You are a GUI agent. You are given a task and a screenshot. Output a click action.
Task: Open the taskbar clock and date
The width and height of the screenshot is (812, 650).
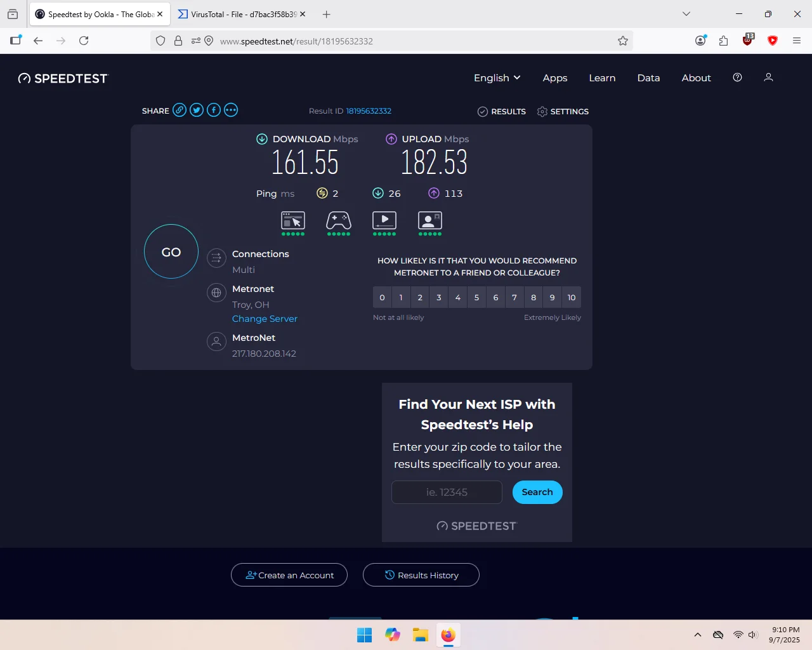pyautogui.click(x=784, y=635)
